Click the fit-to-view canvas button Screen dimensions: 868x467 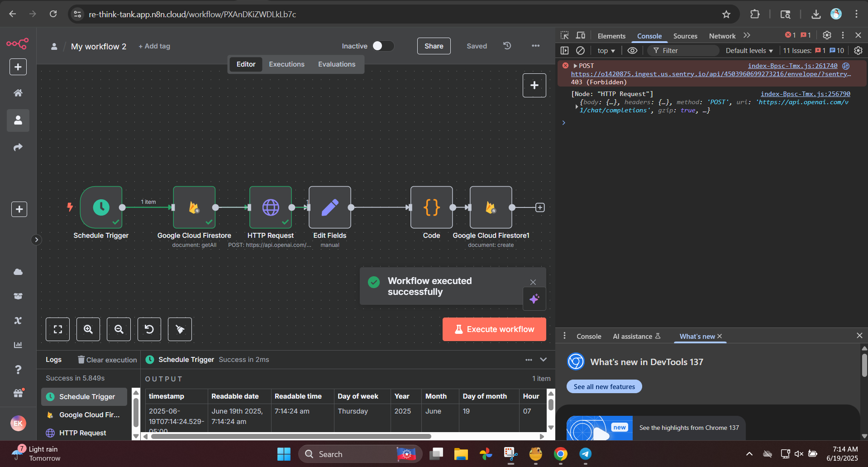[x=58, y=329]
